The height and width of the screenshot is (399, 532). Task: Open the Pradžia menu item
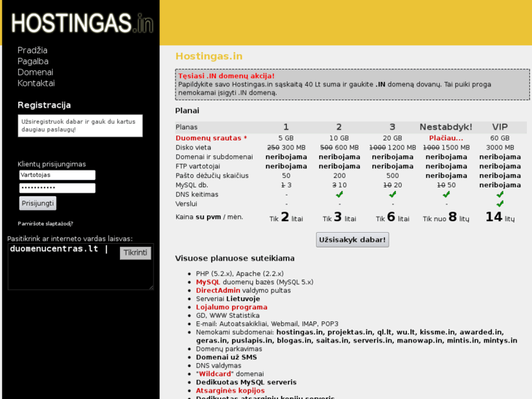(x=33, y=51)
